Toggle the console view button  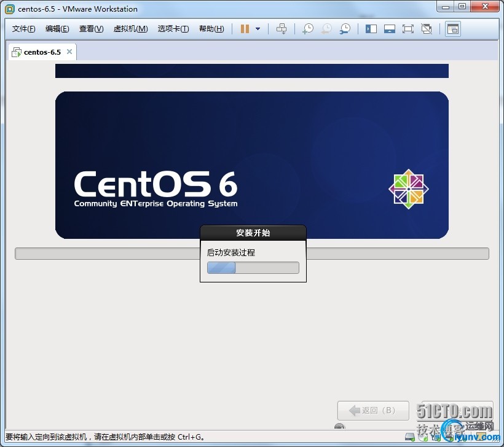coord(453,29)
